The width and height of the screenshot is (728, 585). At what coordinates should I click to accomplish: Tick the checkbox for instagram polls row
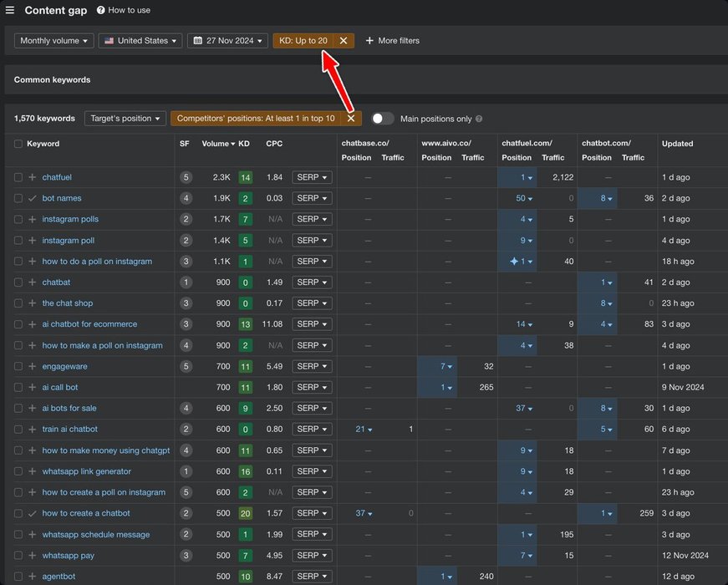coord(18,219)
